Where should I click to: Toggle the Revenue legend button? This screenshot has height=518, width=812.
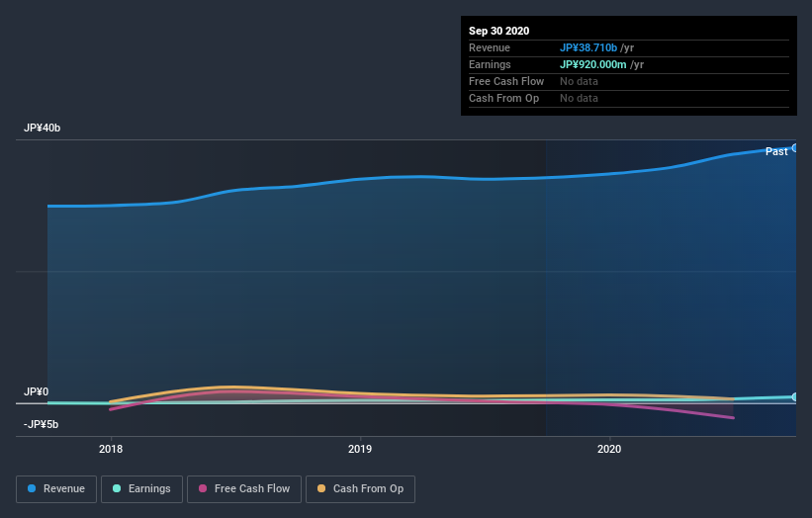click(x=56, y=489)
